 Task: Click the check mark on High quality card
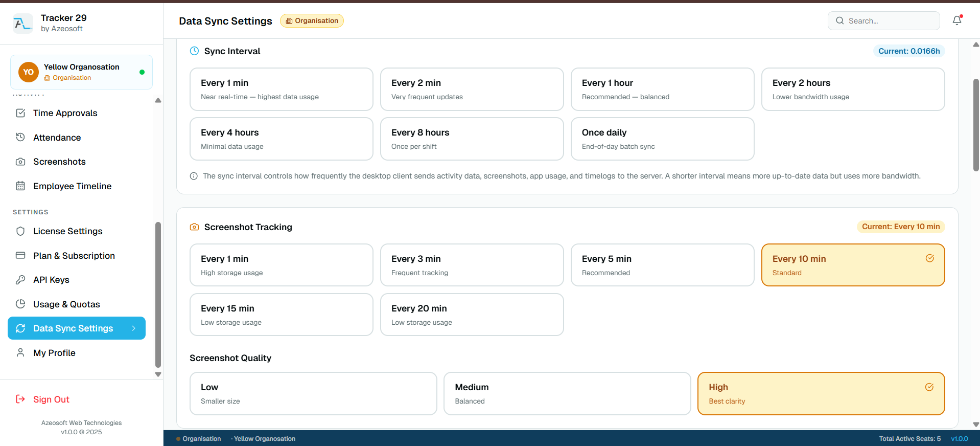point(929,387)
